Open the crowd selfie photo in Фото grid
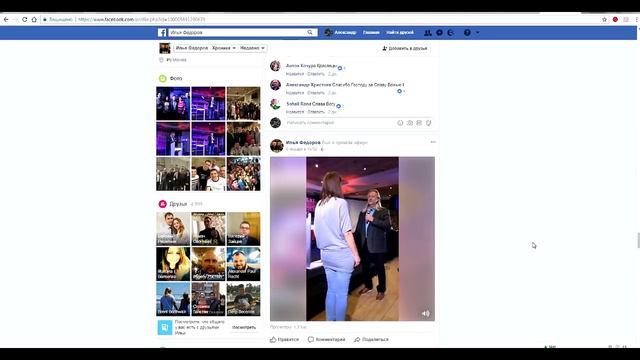The height and width of the screenshot is (360, 640). [244, 174]
